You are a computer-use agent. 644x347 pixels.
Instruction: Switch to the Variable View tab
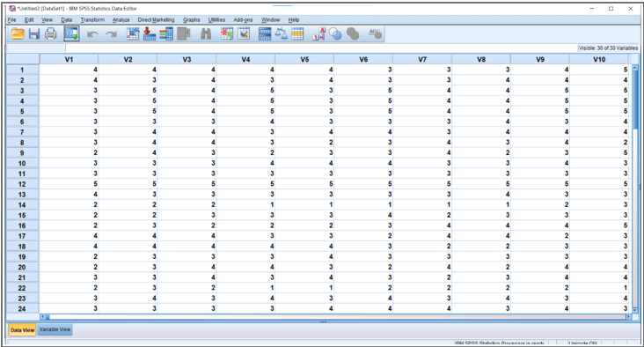point(55,329)
